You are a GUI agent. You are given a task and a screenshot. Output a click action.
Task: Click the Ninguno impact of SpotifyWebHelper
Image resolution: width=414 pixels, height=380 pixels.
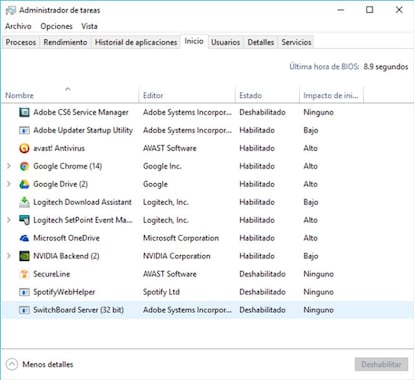(318, 292)
